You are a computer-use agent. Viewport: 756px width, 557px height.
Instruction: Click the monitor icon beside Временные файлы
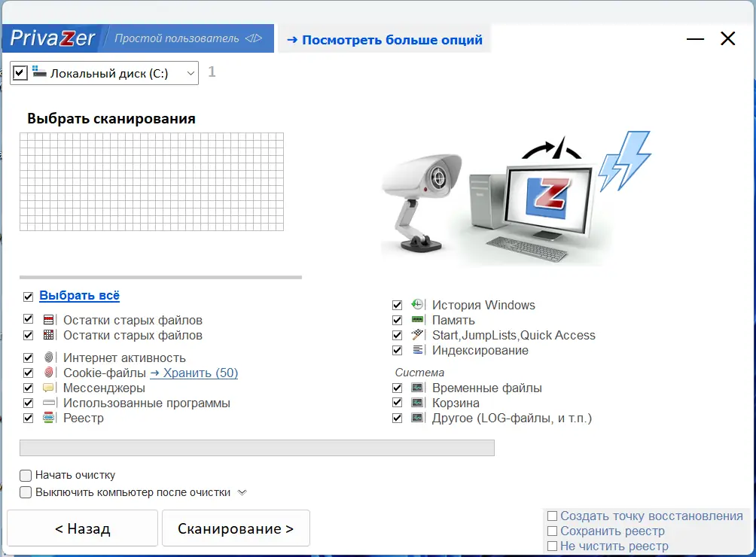(417, 388)
